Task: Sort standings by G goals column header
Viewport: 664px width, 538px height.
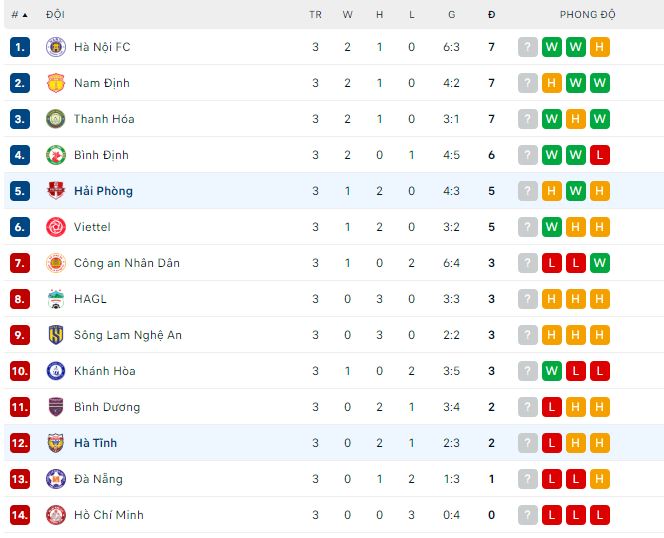Action: tap(452, 15)
